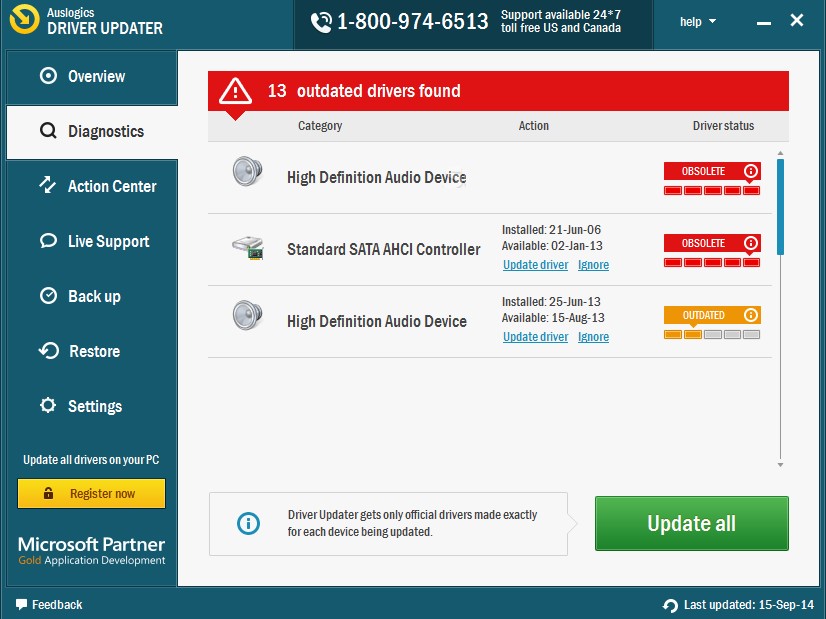
Task: Go to Live Support
Action: (x=92, y=241)
